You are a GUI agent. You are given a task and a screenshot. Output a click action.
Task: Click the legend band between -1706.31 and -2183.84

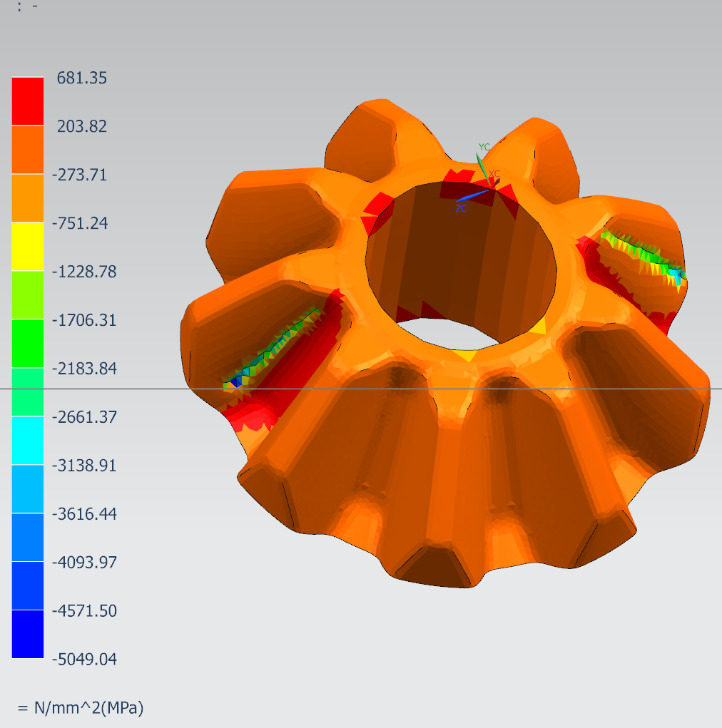coord(27,343)
